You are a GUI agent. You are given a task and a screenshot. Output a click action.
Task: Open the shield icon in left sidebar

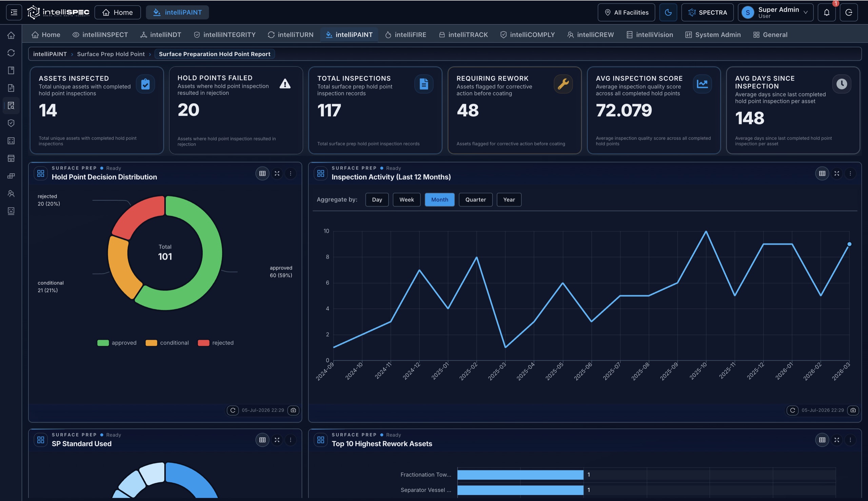11,123
